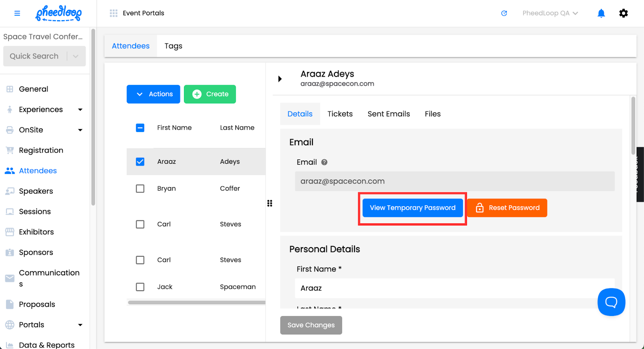The image size is (644, 349).
Task: Toggle the select-all header checkbox
Action: pyautogui.click(x=140, y=128)
